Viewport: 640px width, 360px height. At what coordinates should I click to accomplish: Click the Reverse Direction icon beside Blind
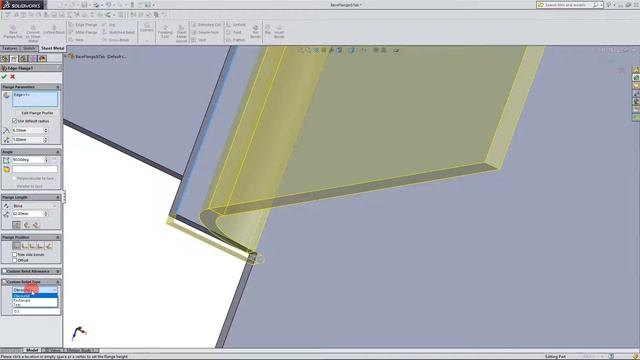coord(6,206)
